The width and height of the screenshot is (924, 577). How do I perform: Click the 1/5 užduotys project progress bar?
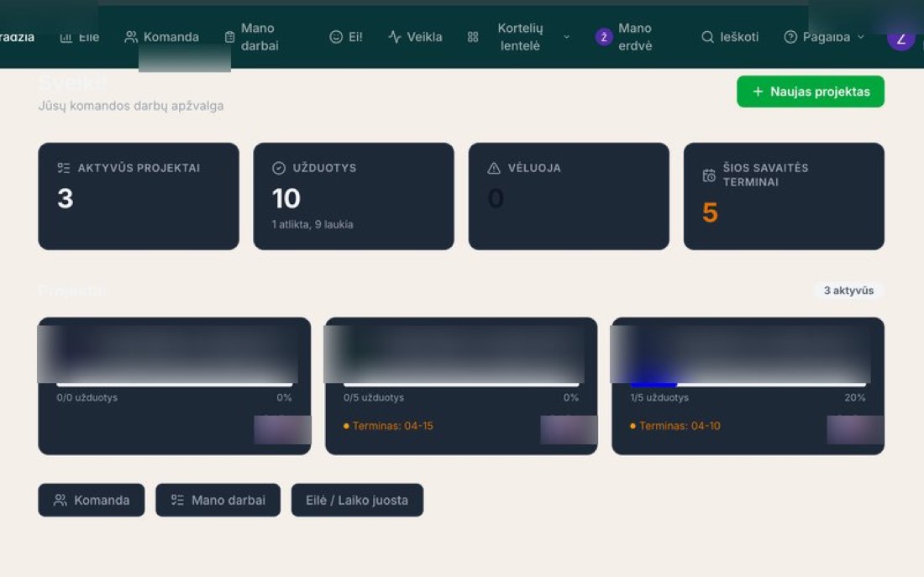[x=748, y=385]
